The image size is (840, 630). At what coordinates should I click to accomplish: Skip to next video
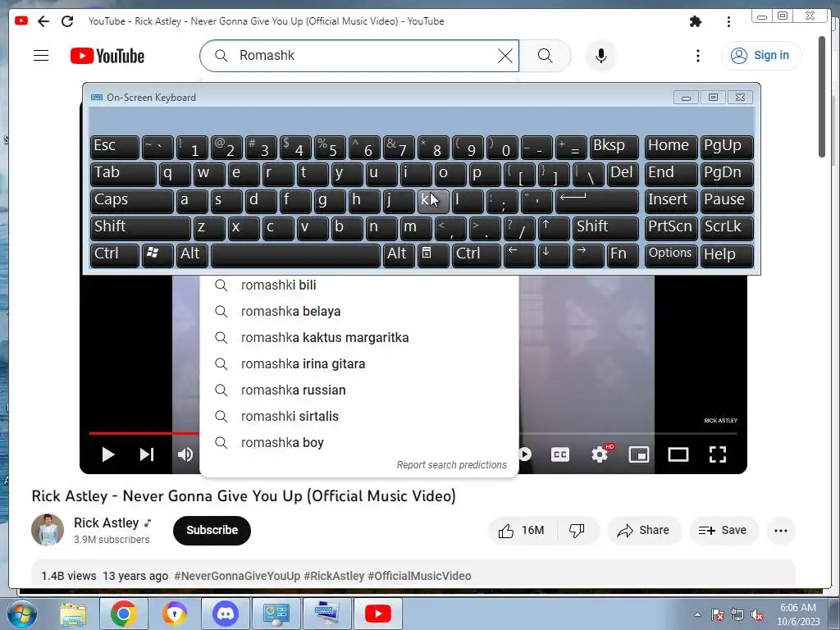[x=147, y=454]
